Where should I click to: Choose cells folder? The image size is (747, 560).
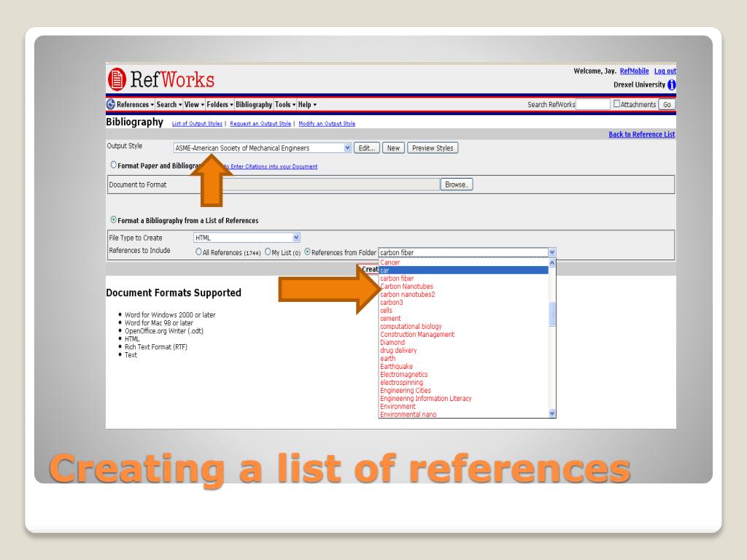click(x=463, y=311)
